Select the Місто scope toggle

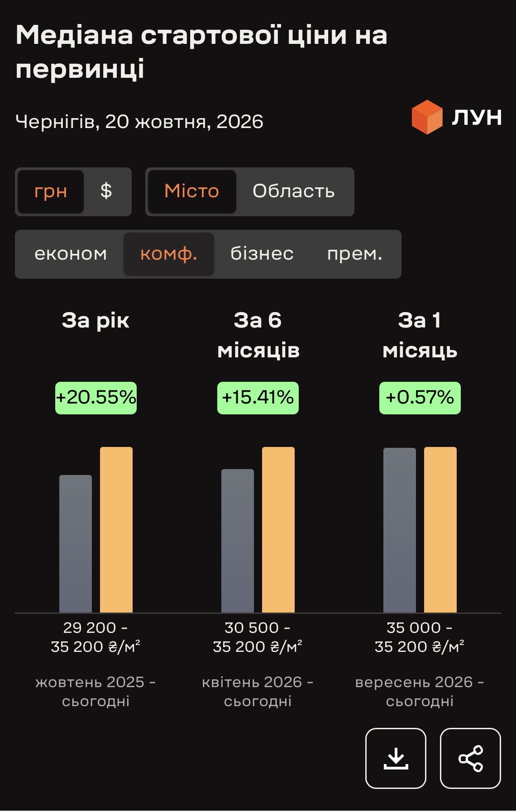pyautogui.click(x=192, y=191)
